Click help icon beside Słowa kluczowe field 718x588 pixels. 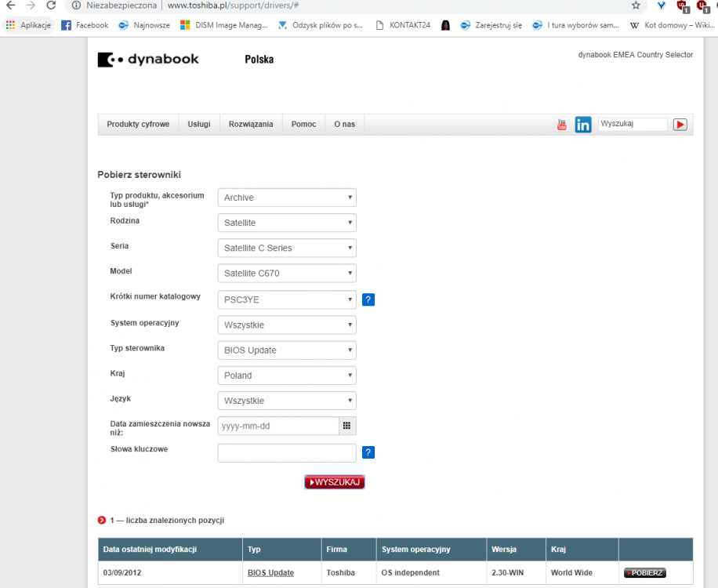pyautogui.click(x=368, y=452)
